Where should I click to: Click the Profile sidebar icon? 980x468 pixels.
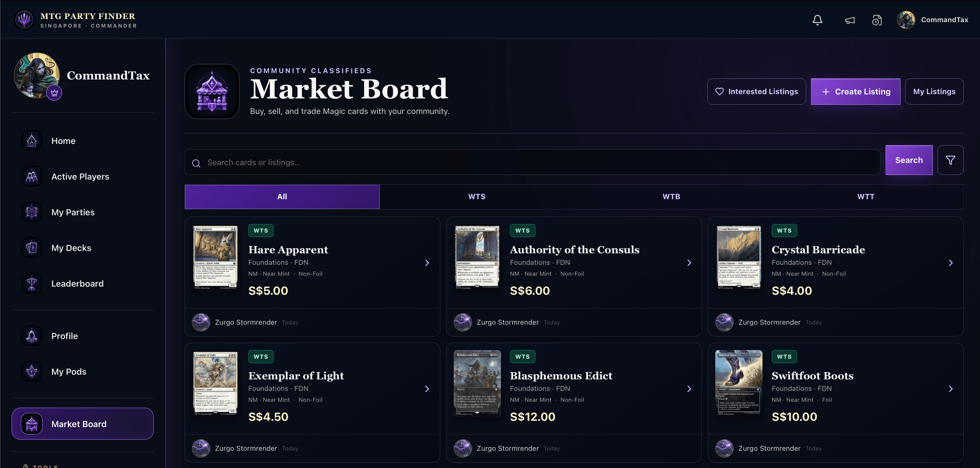coord(32,336)
